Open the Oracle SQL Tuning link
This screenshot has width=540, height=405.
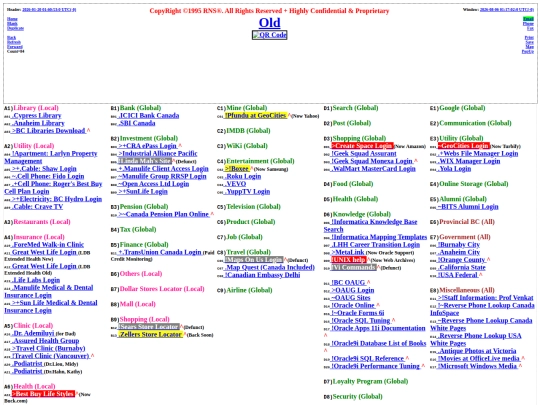pos(361,321)
